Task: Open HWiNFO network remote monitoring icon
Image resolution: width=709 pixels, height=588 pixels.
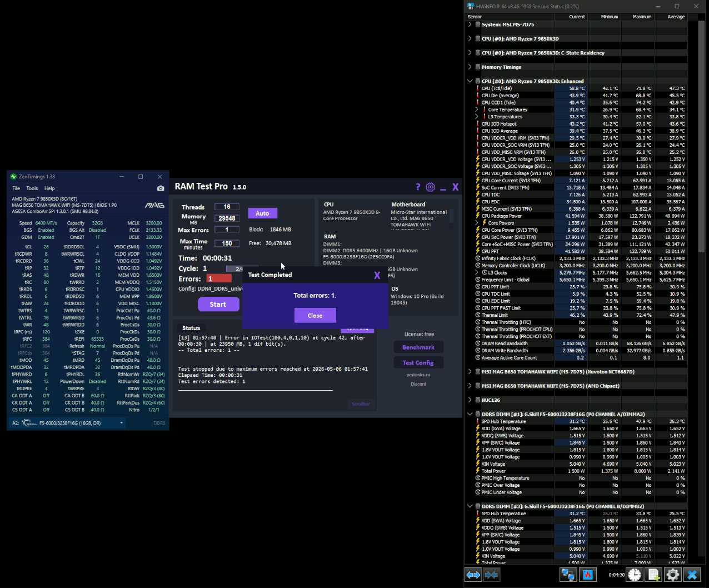Action: click(x=568, y=575)
